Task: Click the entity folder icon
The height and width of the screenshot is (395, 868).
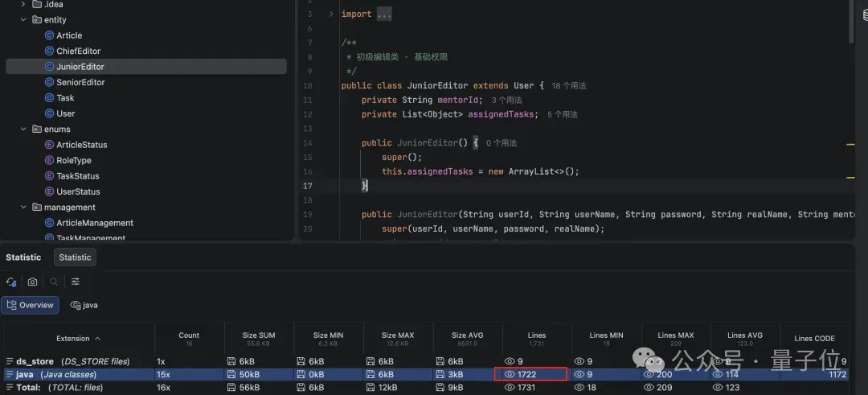Action: click(x=37, y=20)
